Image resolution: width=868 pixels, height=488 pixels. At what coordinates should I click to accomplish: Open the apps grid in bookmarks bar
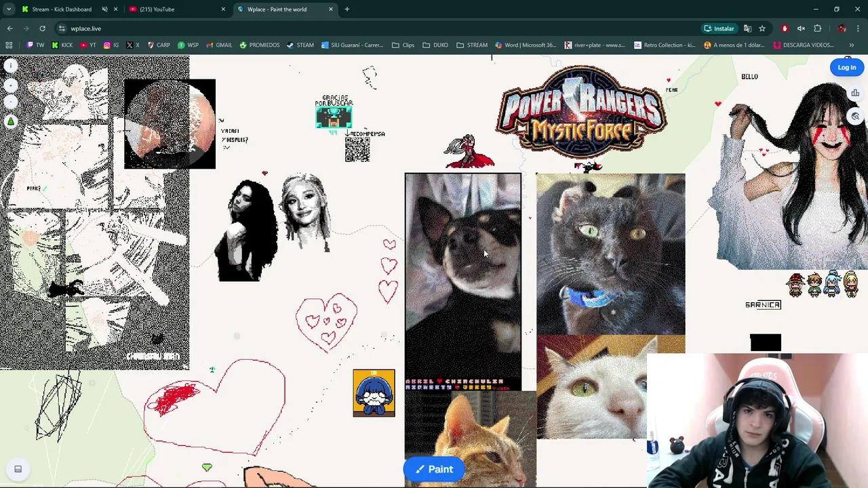pyautogui.click(x=9, y=45)
